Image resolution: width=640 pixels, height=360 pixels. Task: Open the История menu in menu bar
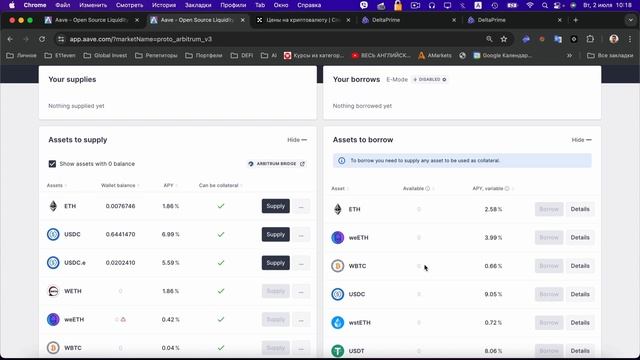click(164, 5)
